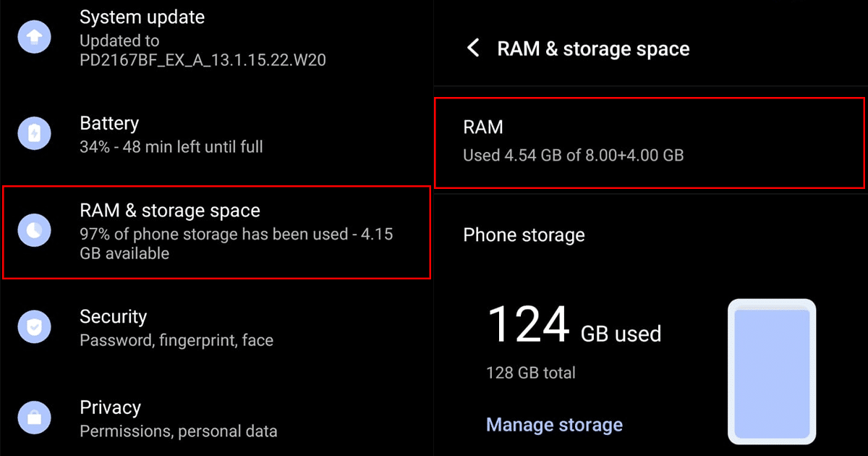Tap the Password, fingerprint, face subtitle

click(x=176, y=340)
